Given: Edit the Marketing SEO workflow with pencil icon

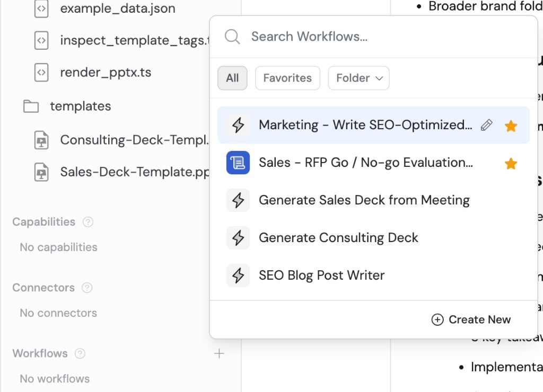Looking at the screenshot, I should (486, 125).
